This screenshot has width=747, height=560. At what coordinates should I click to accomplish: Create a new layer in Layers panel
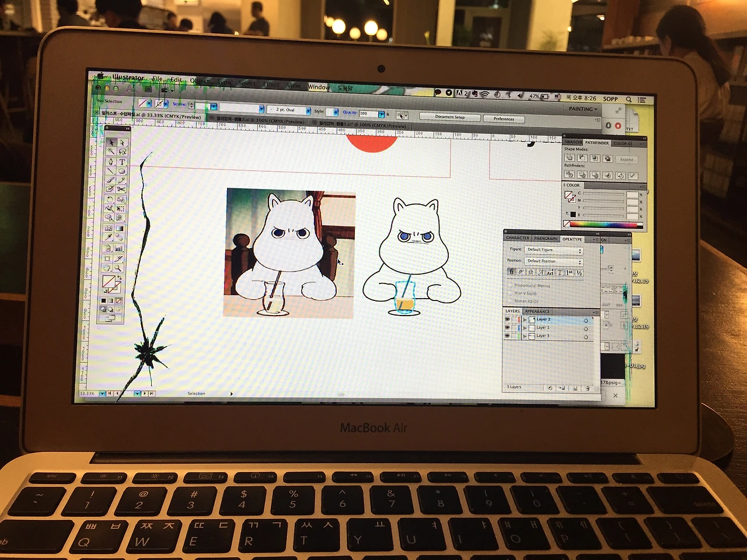pos(575,388)
